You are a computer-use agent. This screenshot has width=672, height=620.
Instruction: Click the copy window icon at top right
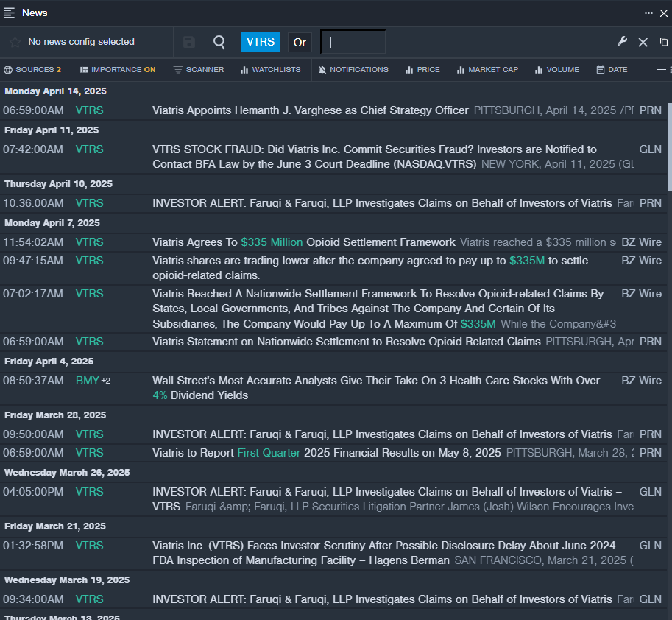click(x=664, y=42)
